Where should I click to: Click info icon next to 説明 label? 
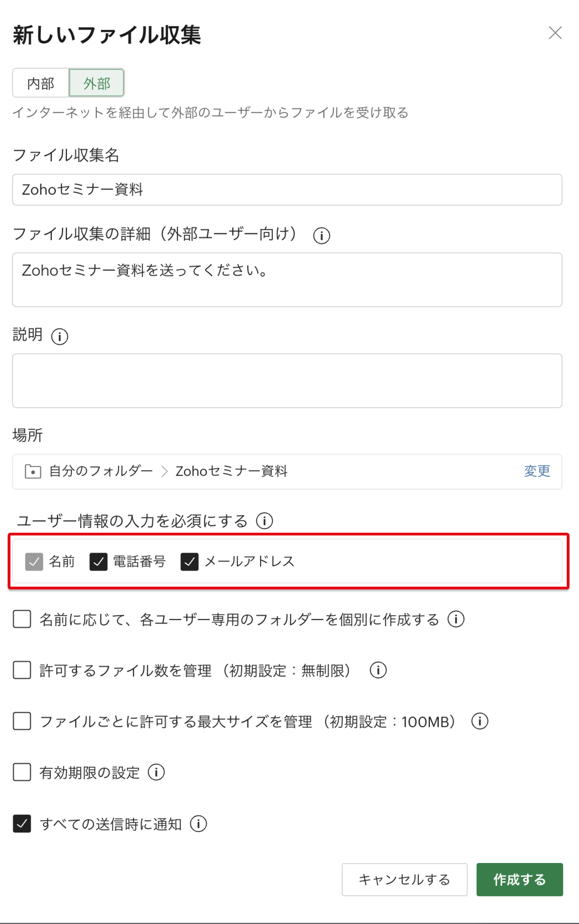[x=60, y=337]
